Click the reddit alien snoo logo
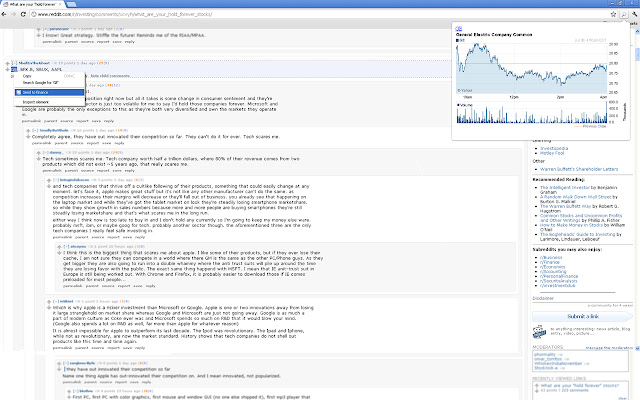Viewport: 640px width, 400px height. tap(539, 332)
